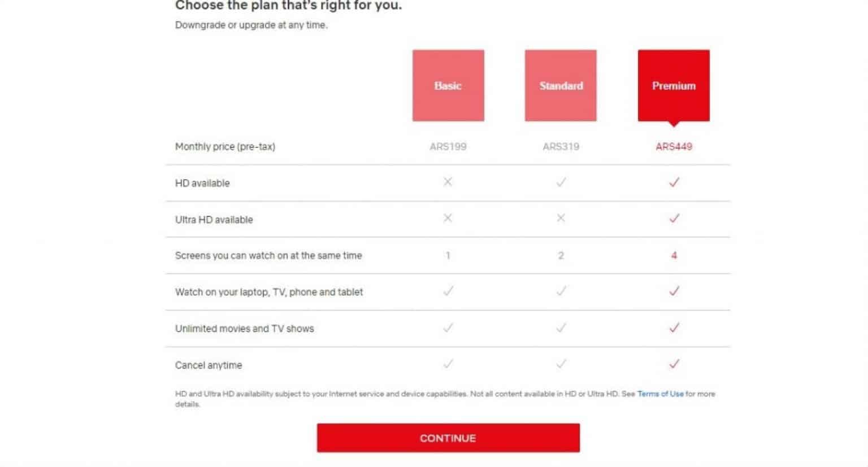This screenshot has height=467, width=868.
Task: Click the Premium screens count 4
Action: click(x=674, y=255)
